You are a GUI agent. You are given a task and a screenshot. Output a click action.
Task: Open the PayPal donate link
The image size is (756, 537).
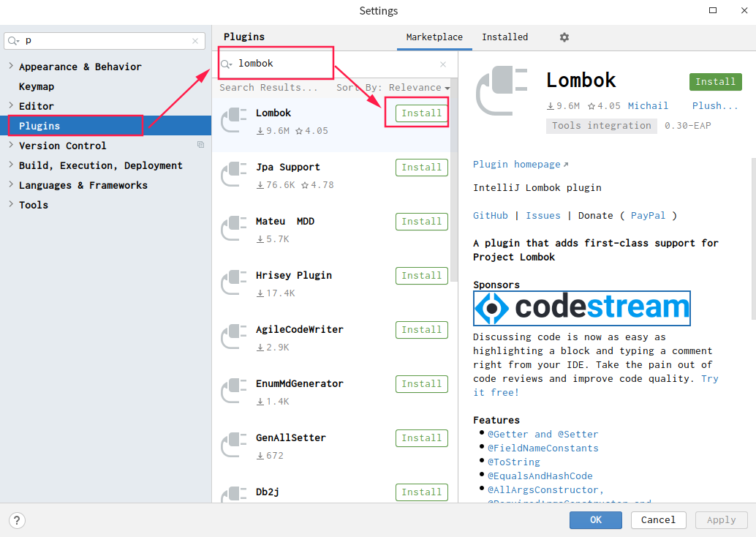click(648, 216)
